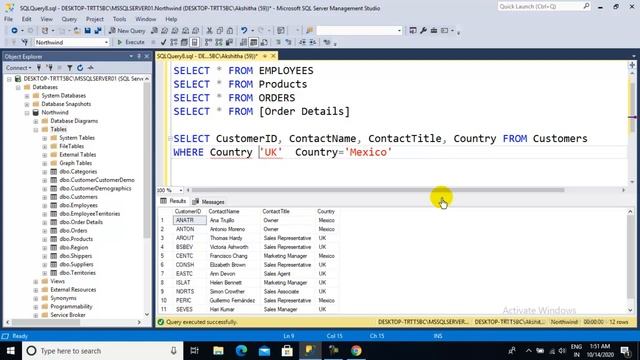Click the Object Explorer horizontal scrollbar
This screenshot has height=360, width=640.
tap(46, 322)
